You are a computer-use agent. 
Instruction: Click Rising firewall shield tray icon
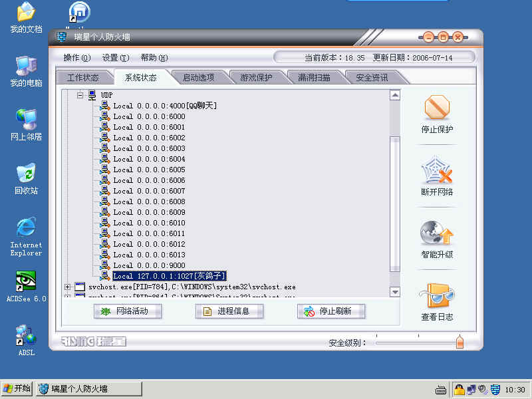point(495,390)
